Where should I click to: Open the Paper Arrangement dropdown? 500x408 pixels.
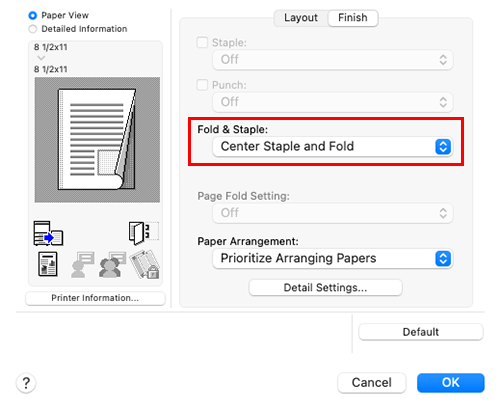pyautogui.click(x=332, y=259)
